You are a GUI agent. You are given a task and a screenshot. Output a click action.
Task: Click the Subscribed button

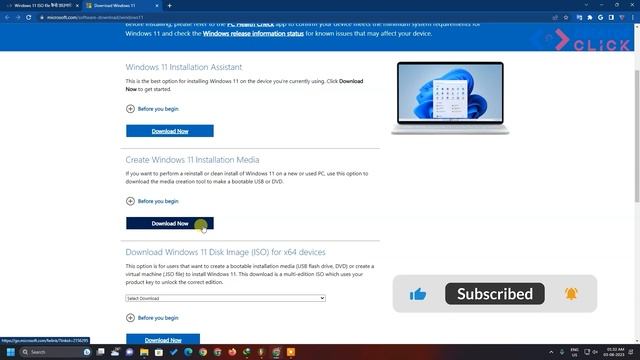point(495,293)
